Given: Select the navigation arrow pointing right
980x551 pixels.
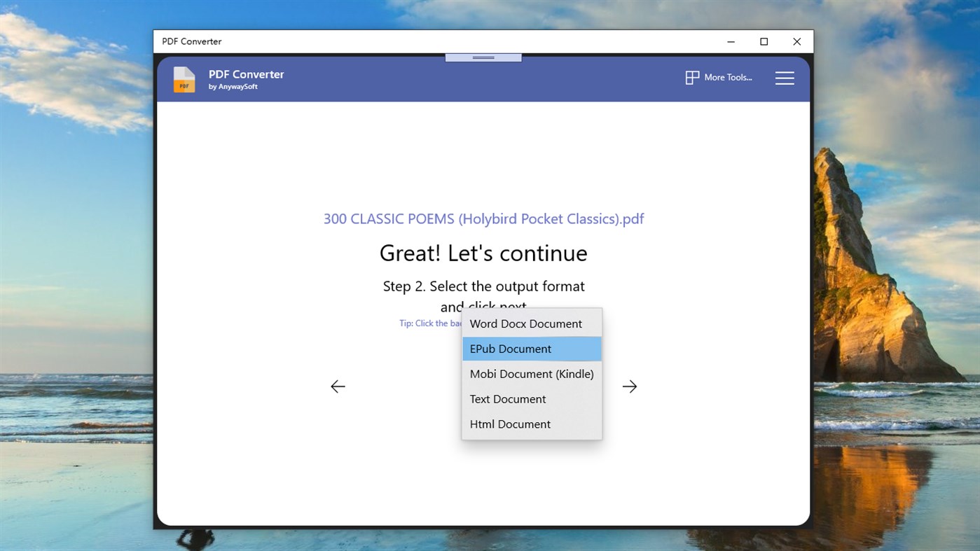Looking at the screenshot, I should pos(628,386).
